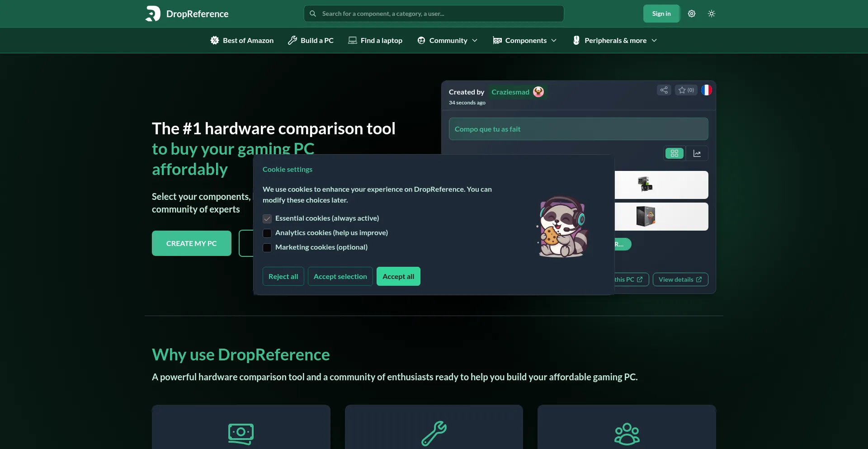Switch to grid view icon
The width and height of the screenshot is (868, 449).
[x=674, y=153]
